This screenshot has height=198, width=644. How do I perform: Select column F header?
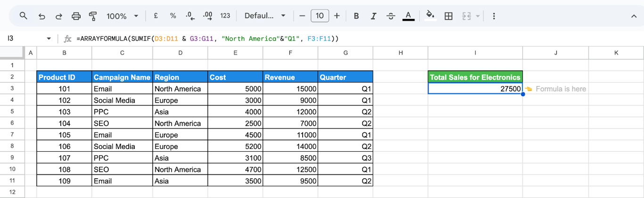pos(290,53)
